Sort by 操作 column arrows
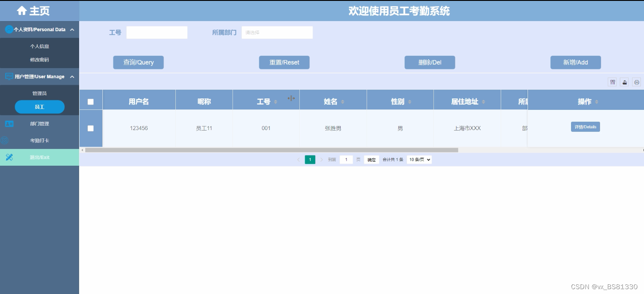 coord(597,102)
